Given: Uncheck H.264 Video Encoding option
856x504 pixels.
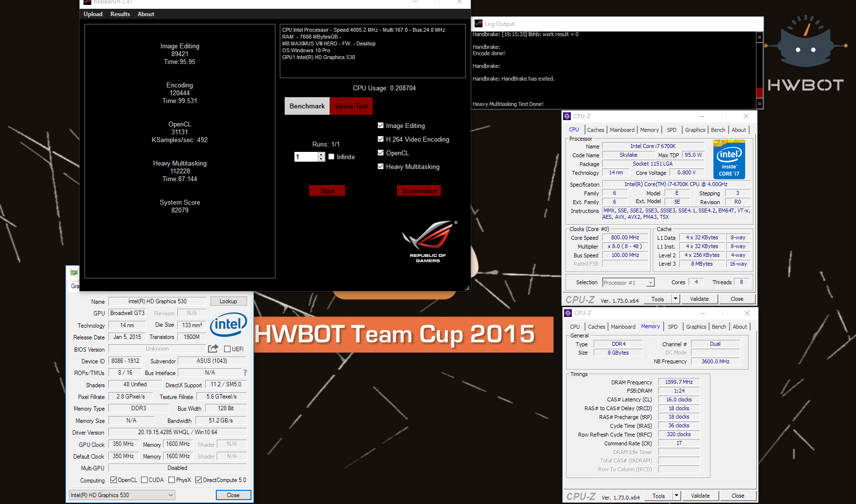Looking at the screenshot, I should 380,139.
